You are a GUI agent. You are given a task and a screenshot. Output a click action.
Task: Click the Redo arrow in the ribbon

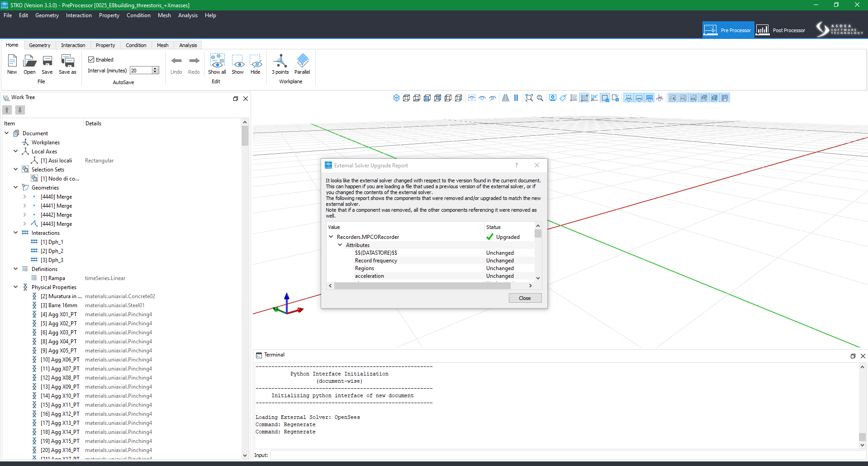pos(194,61)
